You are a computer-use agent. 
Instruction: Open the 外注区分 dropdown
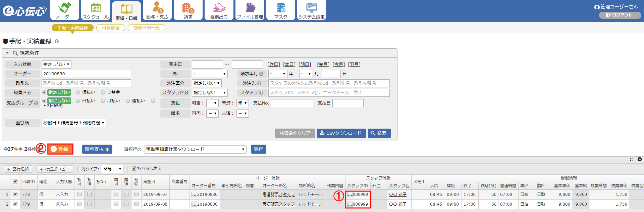point(207,83)
